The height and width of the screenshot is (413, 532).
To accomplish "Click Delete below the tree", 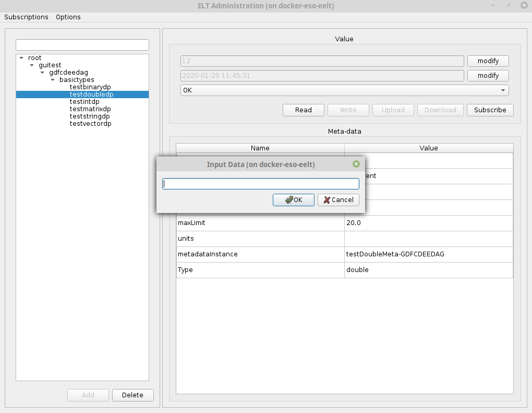I will (x=132, y=395).
